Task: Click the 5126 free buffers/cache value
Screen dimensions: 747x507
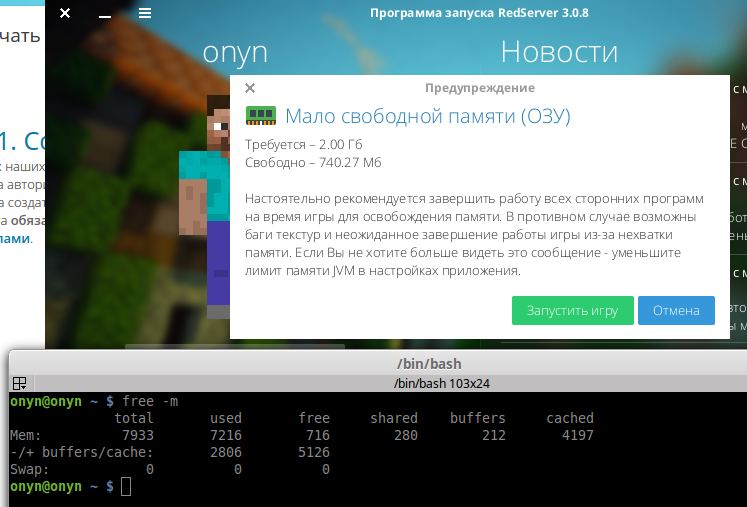Action: tap(314, 452)
